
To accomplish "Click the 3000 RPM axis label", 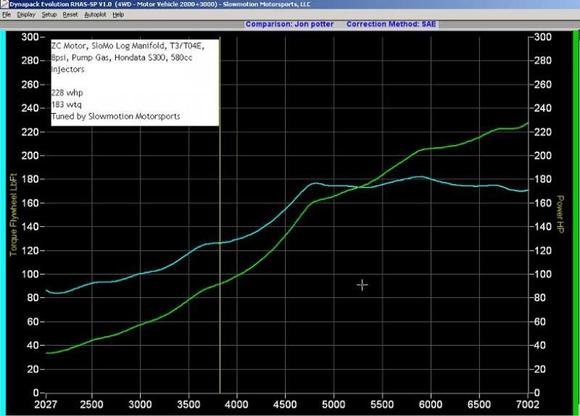I will pos(140,404).
